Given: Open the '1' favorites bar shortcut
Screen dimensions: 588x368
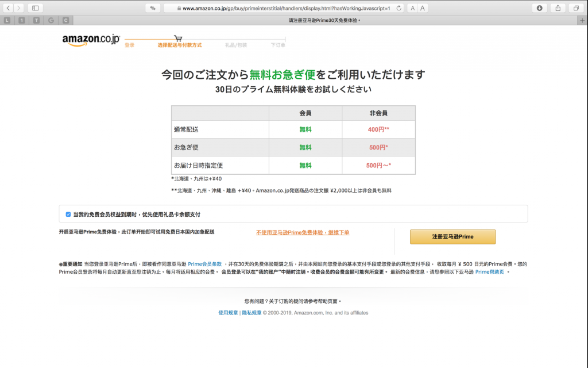Looking at the screenshot, I should point(22,20).
